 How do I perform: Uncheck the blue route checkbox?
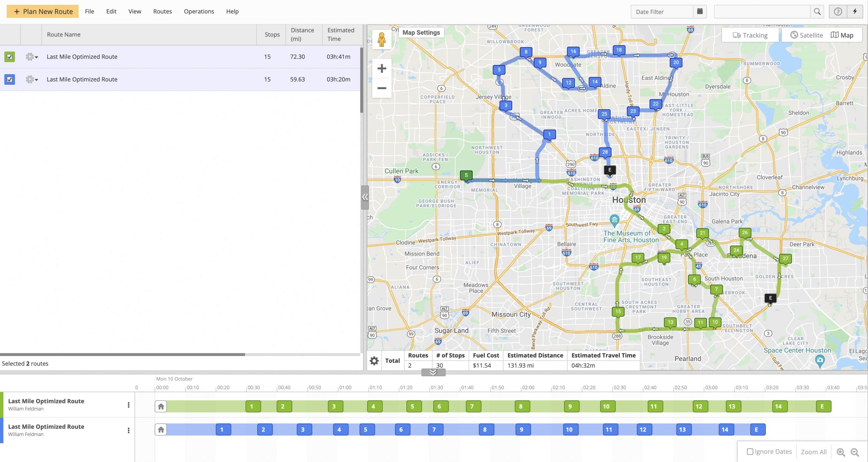(x=9, y=80)
